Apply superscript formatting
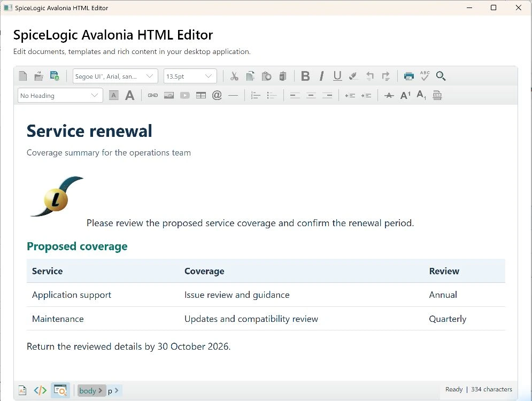 pyautogui.click(x=405, y=95)
